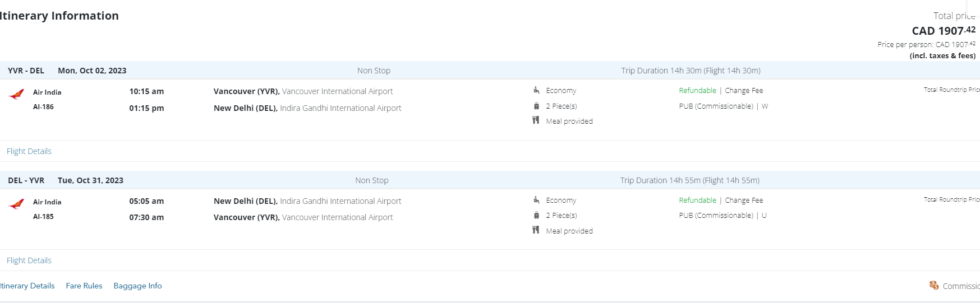This screenshot has width=980, height=303.
Task: Click the Change Fee text on outbound flight
Action: coord(744,90)
